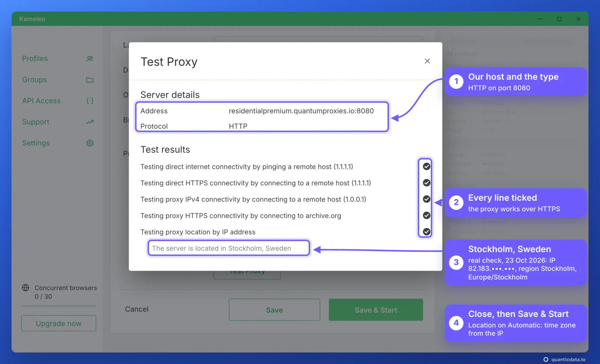600x364 pixels.
Task: Click the archive.org HTTPS test check mark
Action: click(426, 215)
